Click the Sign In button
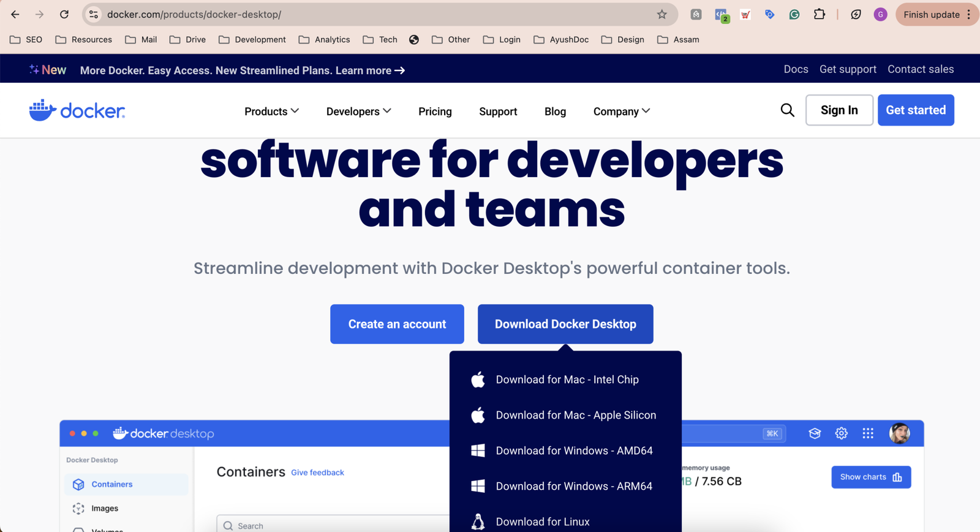 point(839,110)
